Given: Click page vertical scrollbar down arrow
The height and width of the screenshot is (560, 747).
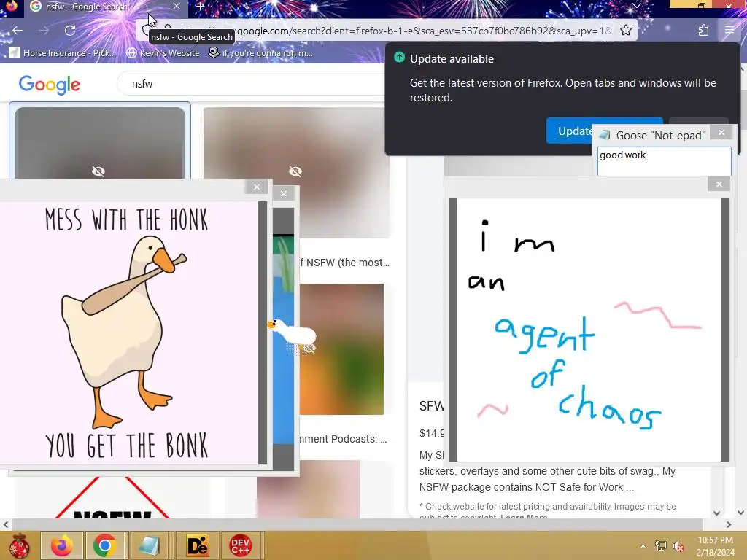Looking at the screenshot, I should pos(741,513).
